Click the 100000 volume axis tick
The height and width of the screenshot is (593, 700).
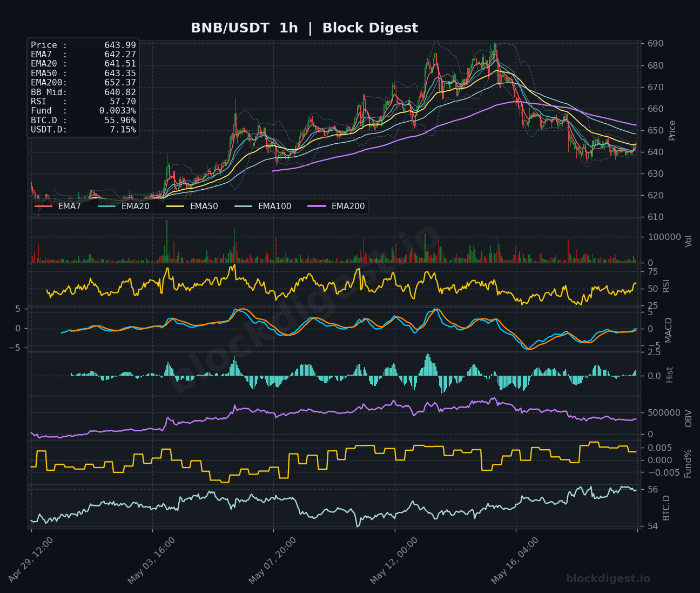coord(664,237)
